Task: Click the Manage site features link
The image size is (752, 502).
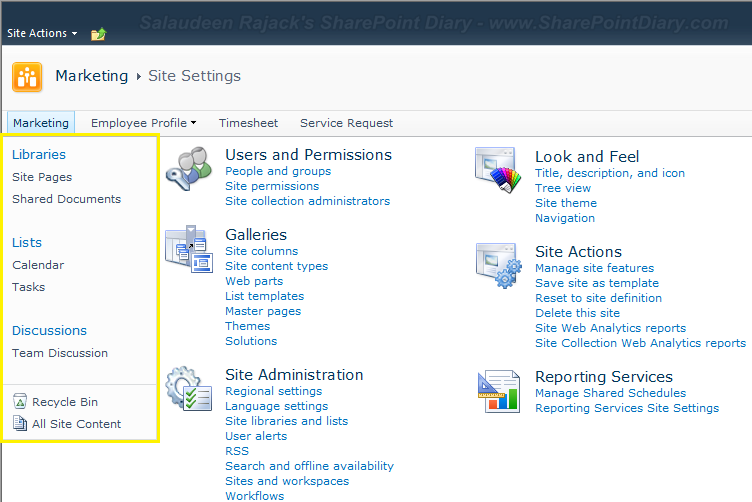Action: 594,268
